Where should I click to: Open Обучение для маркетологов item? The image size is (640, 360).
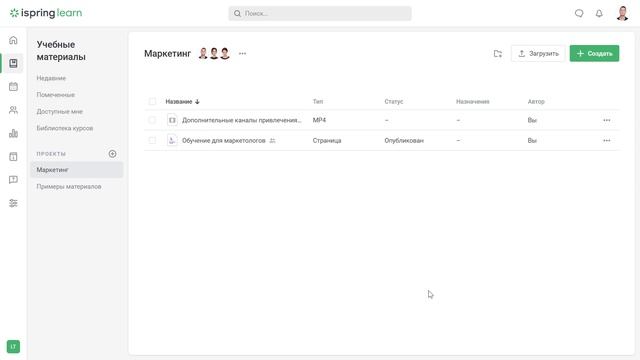pyautogui.click(x=223, y=140)
